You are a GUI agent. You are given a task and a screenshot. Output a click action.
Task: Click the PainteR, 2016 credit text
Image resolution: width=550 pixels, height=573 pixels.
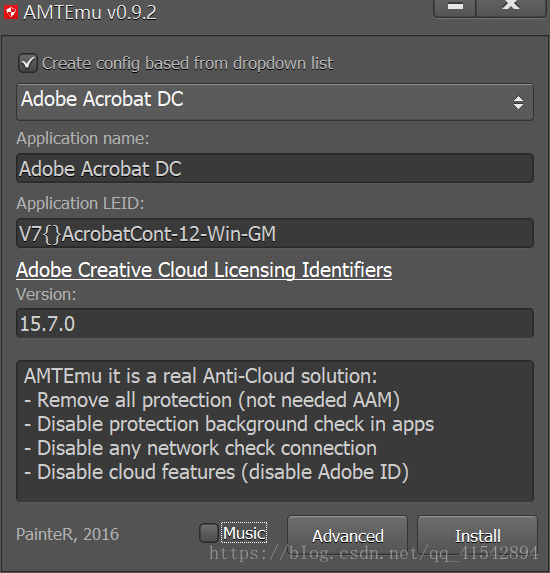pos(68,534)
